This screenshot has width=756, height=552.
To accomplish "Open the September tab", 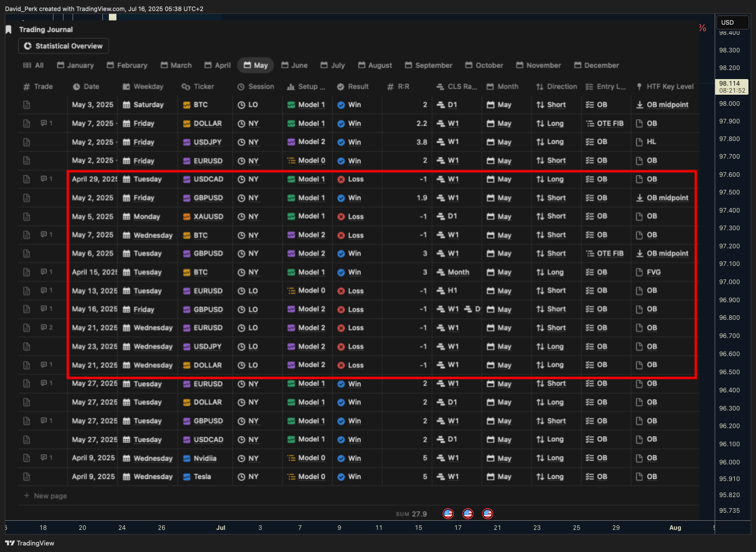I will click(x=428, y=65).
